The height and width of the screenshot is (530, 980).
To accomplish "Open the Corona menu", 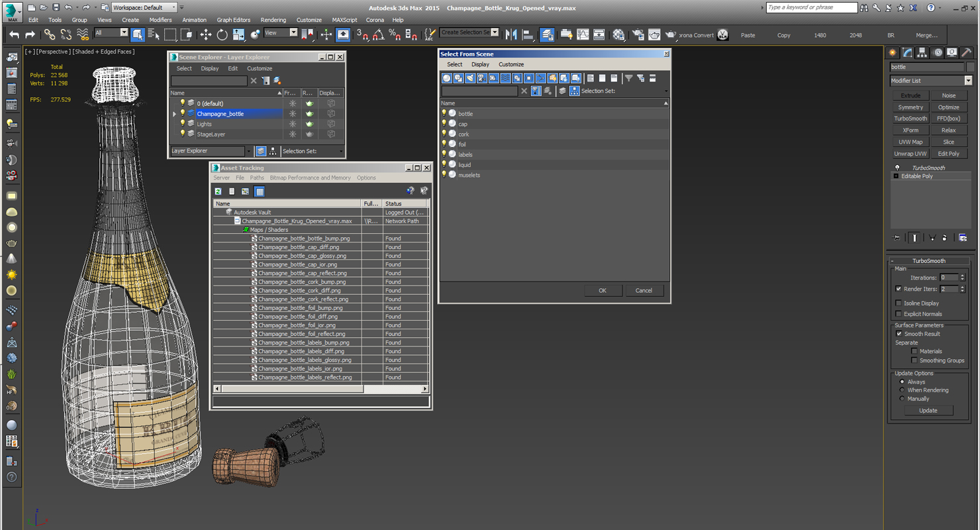I will tap(375, 20).
